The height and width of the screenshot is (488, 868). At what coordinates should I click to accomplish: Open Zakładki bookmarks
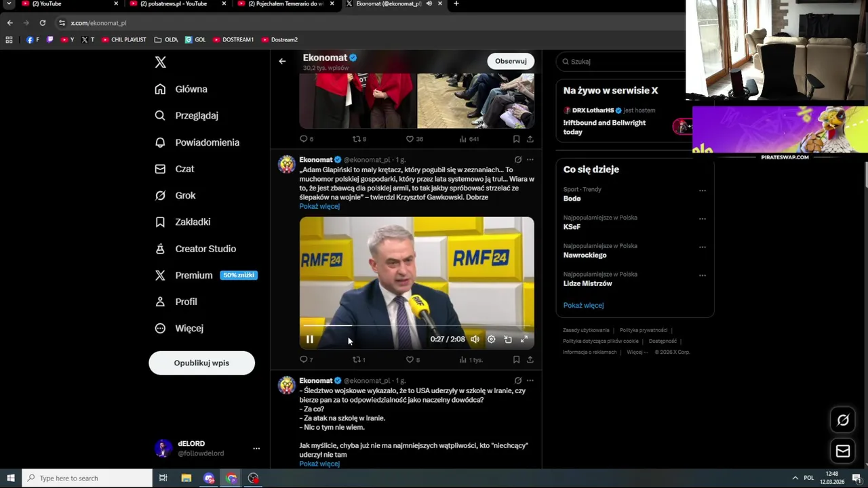182,222
